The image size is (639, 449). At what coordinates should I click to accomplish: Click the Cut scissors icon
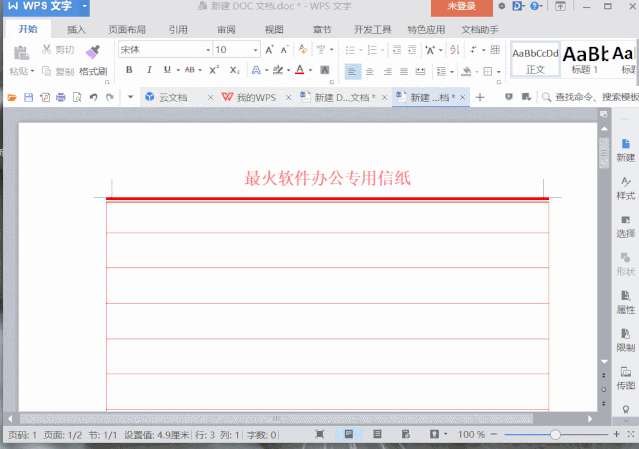click(x=46, y=50)
